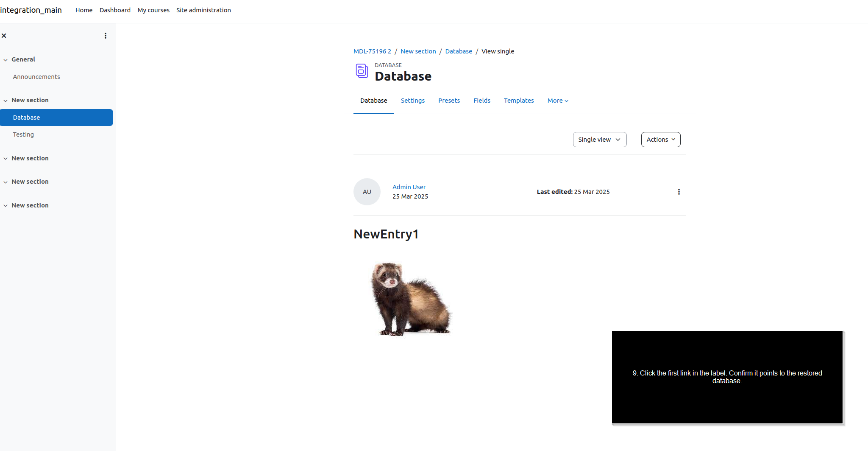Open the More tab menu
This screenshot has width=868, height=451.
click(x=558, y=101)
